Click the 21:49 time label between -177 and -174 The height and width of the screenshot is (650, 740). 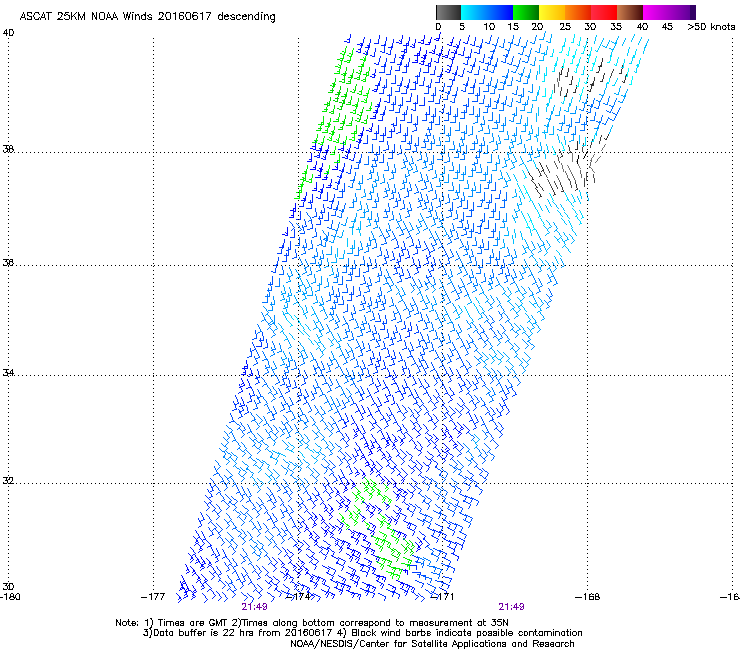[254, 607]
